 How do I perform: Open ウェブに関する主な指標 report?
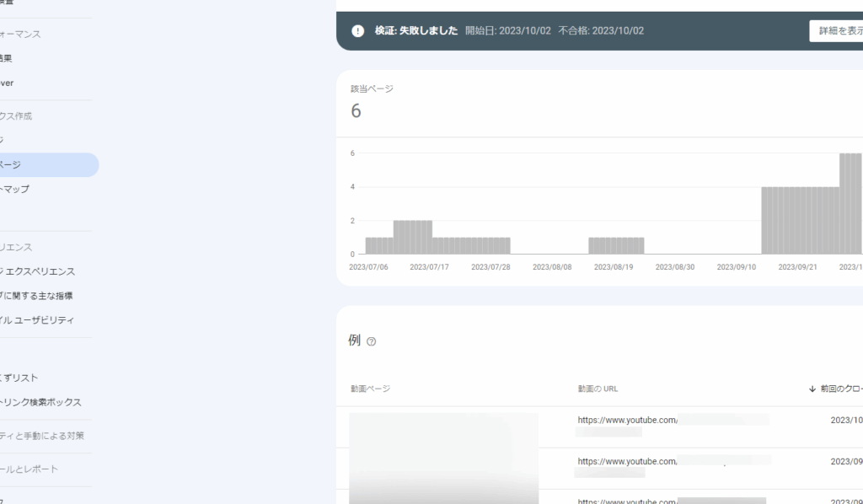[36, 296]
